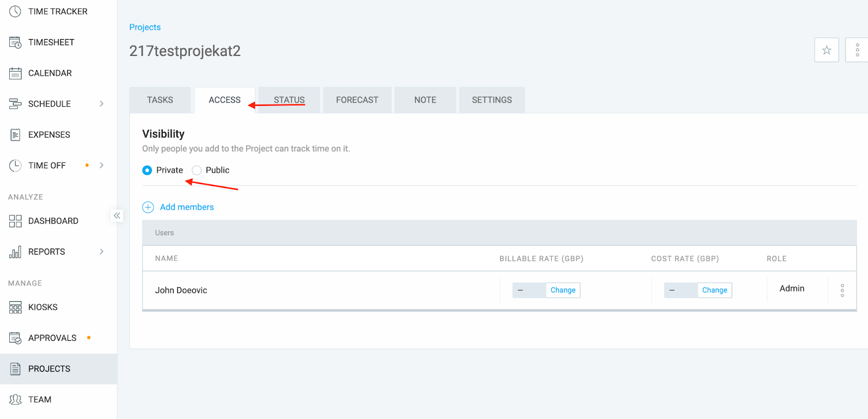Open the Kiosks icon in sidebar
Screen dimensions: 868x419
tap(15, 307)
